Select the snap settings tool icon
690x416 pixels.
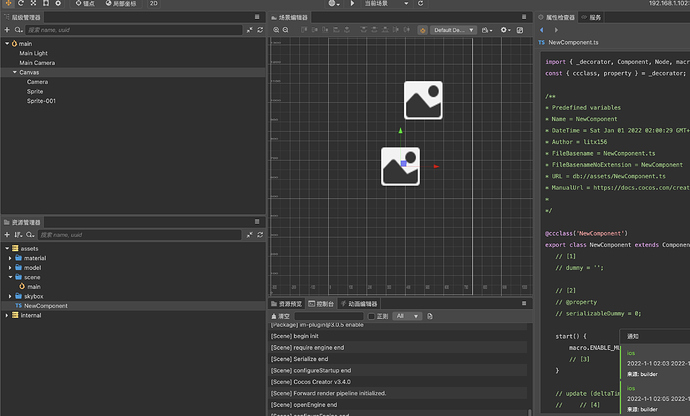tap(58, 3)
